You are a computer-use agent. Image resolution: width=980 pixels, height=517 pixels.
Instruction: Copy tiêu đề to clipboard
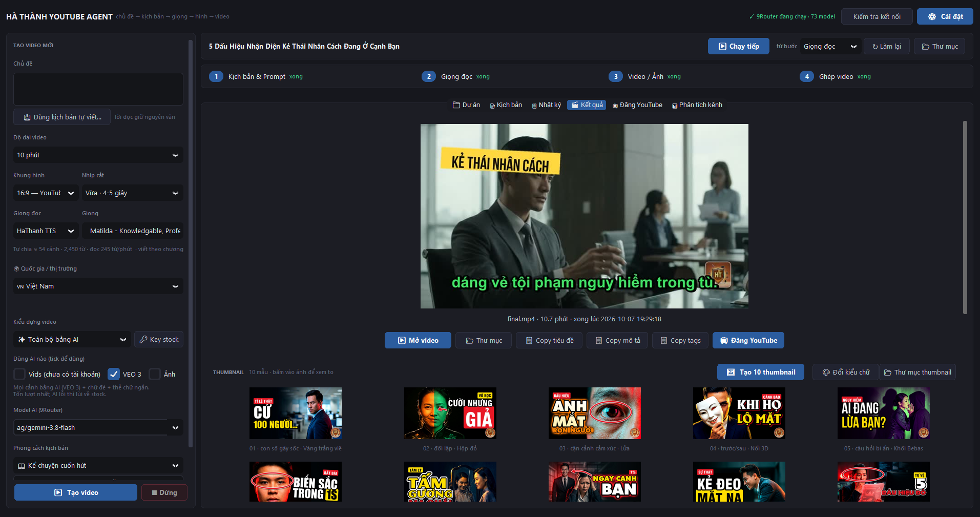[549, 340]
